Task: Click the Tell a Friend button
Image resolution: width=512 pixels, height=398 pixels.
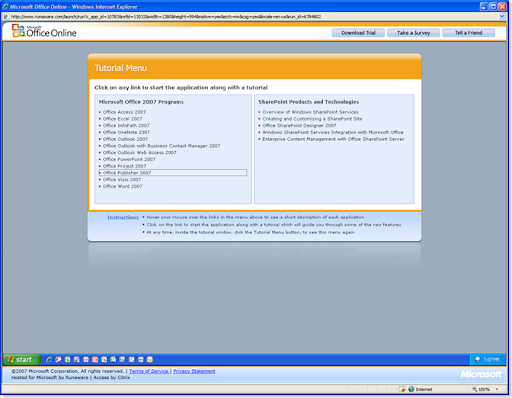Action: [x=469, y=33]
